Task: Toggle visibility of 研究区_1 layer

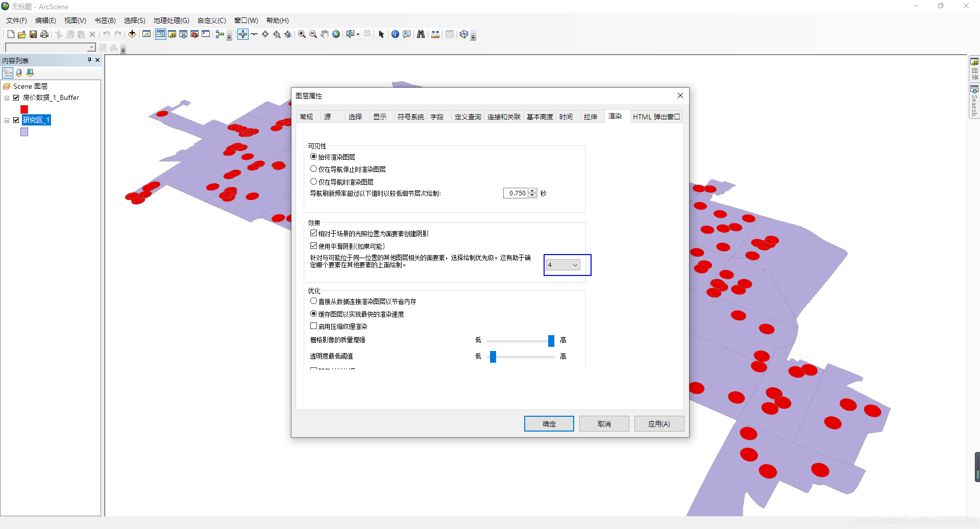Action: [x=16, y=120]
